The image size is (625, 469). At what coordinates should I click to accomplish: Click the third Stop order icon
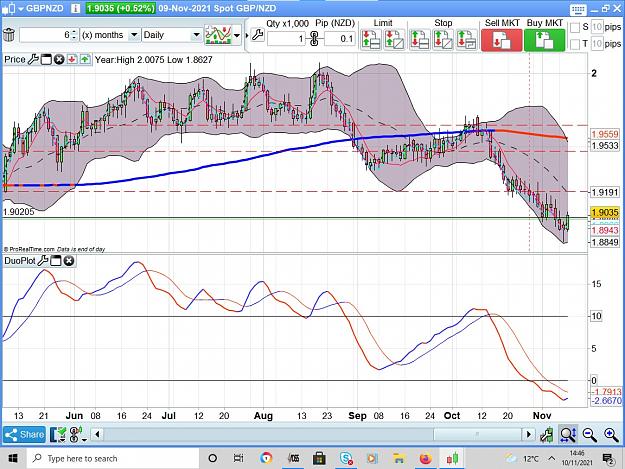pyautogui.click(x=466, y=39)
